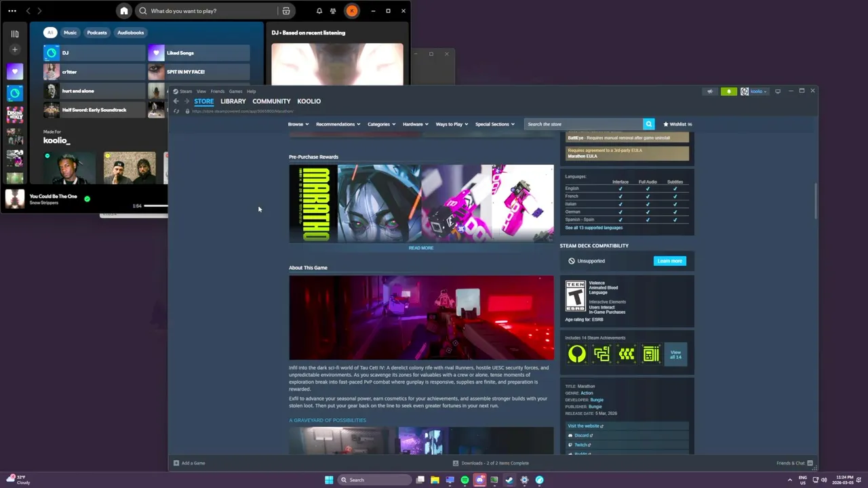
Task: Expand Pre-Purchase Rewards with READ MORE
Action: pos(421,248)
